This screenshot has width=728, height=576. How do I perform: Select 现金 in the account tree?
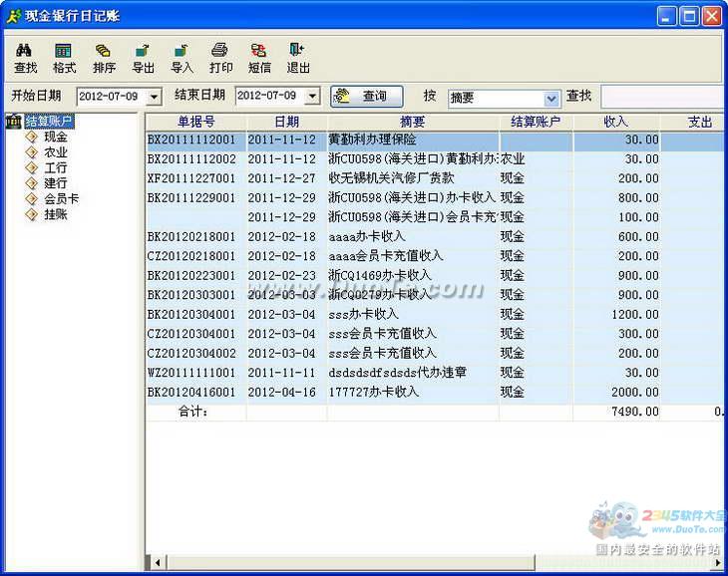pos(56,137)
